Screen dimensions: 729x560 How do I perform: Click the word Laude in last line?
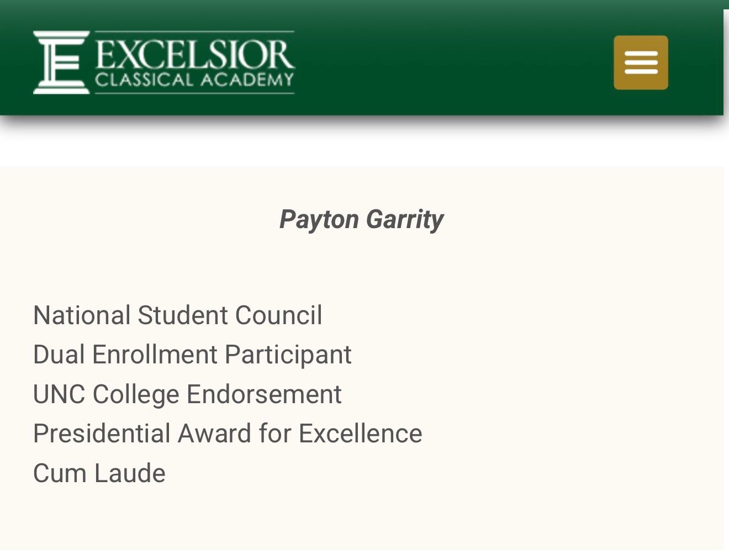click(130, 473)
